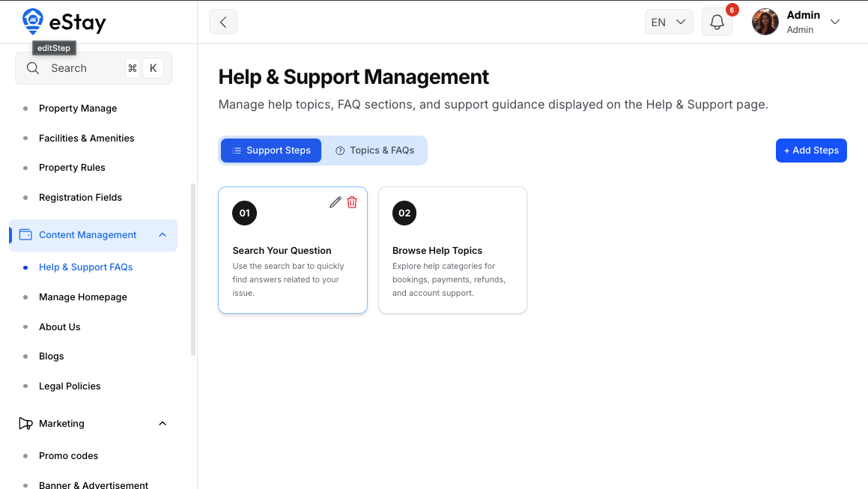This screenshot has width=868, height=489.
Task: Click the back arrow button
Action: point(223,22)
